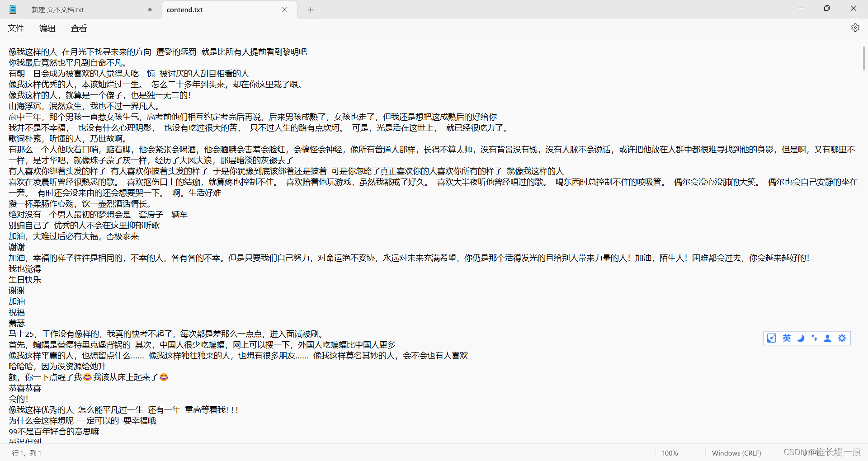
Task: Click the Windows (CRLF) line ending status
Action: [736, 453]
